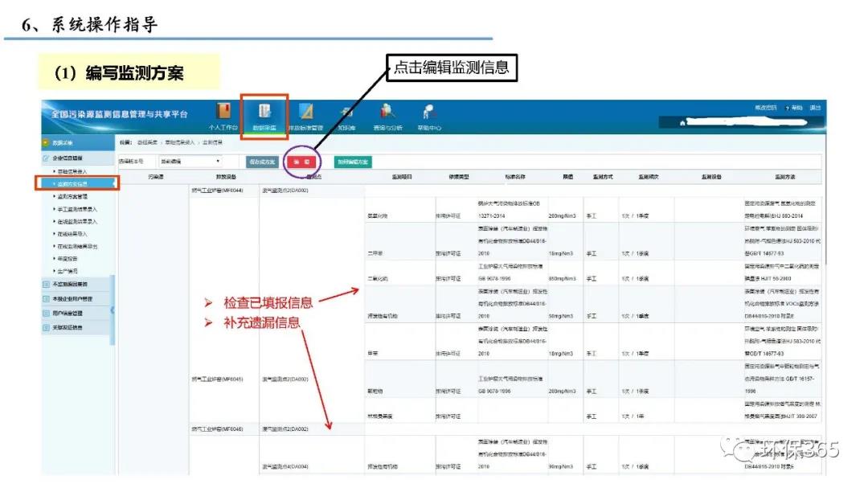868x488 pixels.
Task: Click 退出 to log out
Action: tap(815, 108)
